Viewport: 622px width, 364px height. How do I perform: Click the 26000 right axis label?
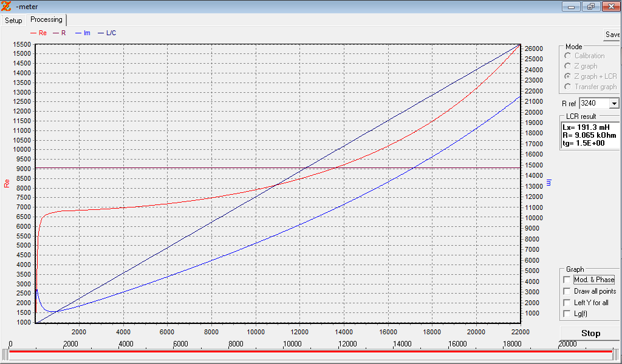(533, 49)
